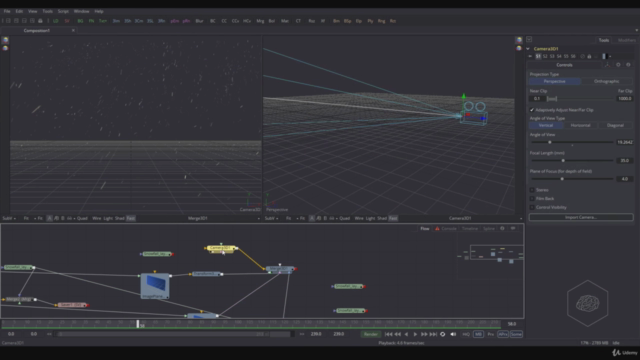The image size is (640, 360).
Task: Enable Wire mode in left viewer
Action: pyautogui.click(x=96, y=218)
